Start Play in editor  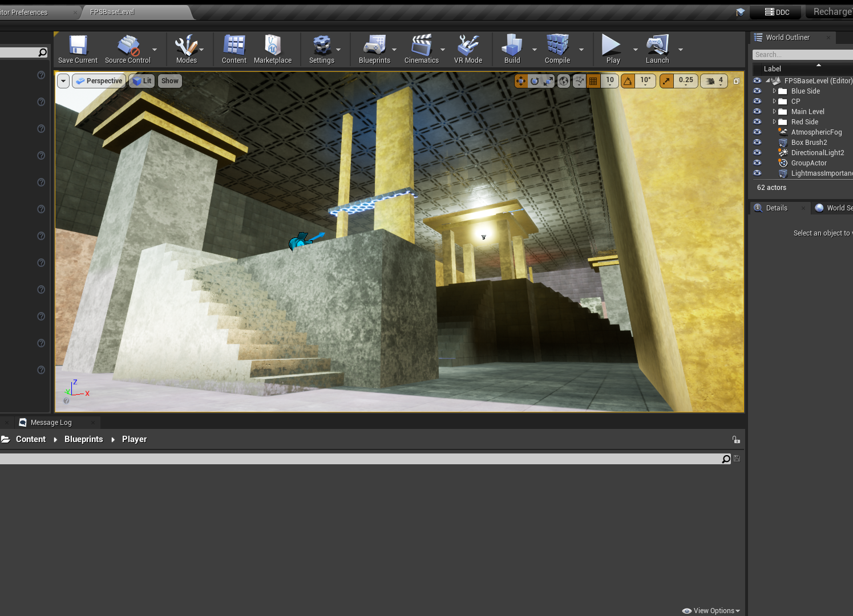coord(613,49)
